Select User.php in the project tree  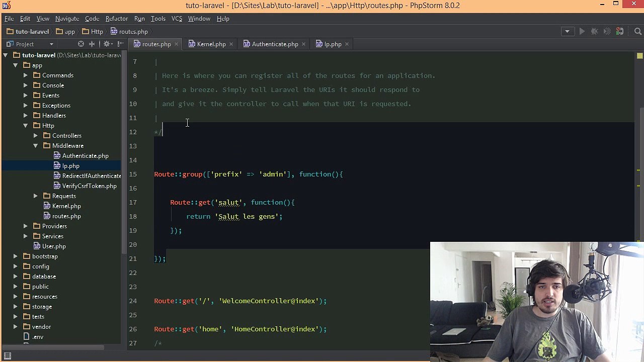[49, 246]
